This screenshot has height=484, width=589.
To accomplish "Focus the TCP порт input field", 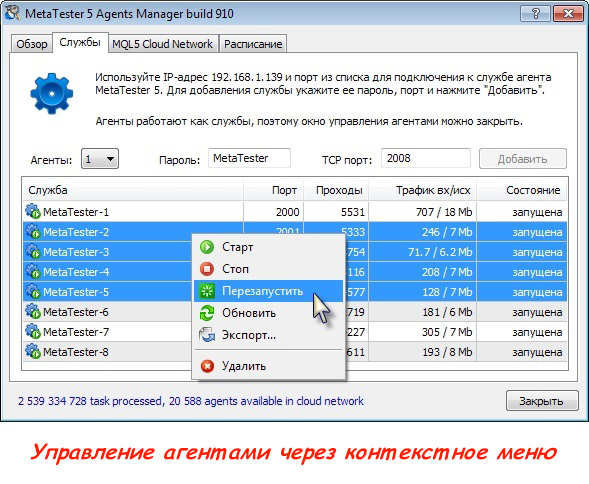I will tap(426, 158).
